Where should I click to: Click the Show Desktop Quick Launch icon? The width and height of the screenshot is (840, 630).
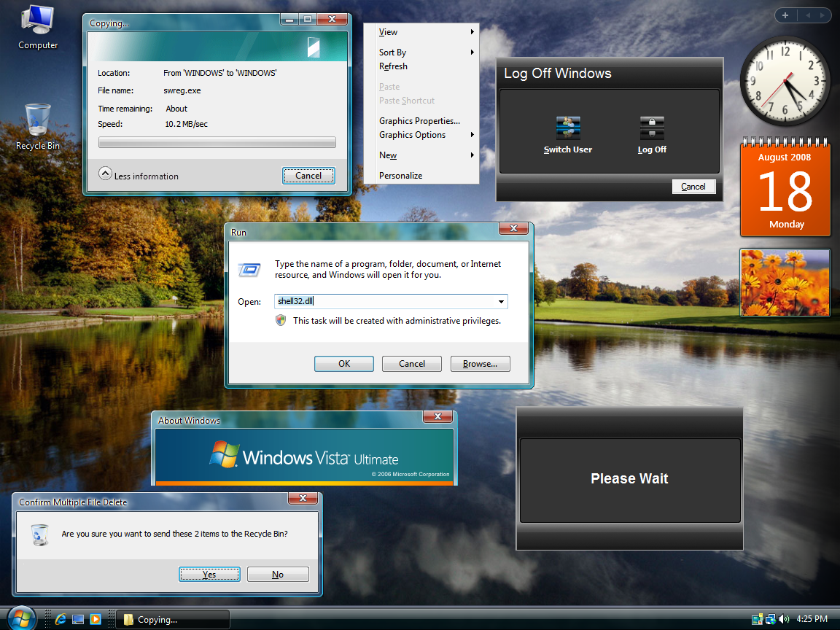point(78,618)
